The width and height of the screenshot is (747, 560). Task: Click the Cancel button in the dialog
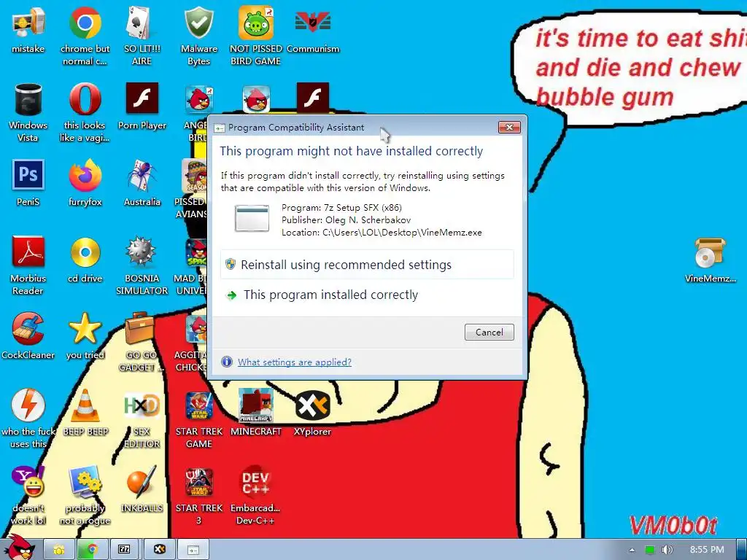pyautogui.click(x=489, y=332)
